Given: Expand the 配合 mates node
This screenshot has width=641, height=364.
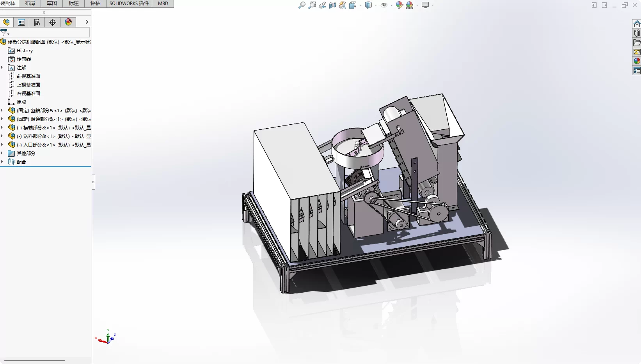Looking at the screenshot, I should click(2, 162).
